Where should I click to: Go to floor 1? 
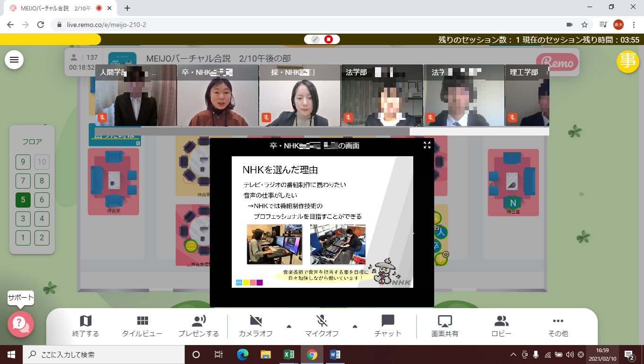tap(23, 238)
